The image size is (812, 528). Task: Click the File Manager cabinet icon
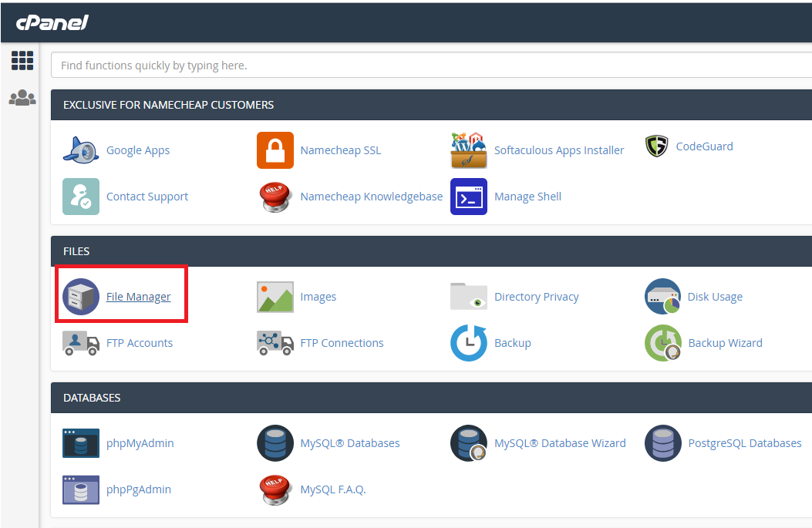pos(81,297)
